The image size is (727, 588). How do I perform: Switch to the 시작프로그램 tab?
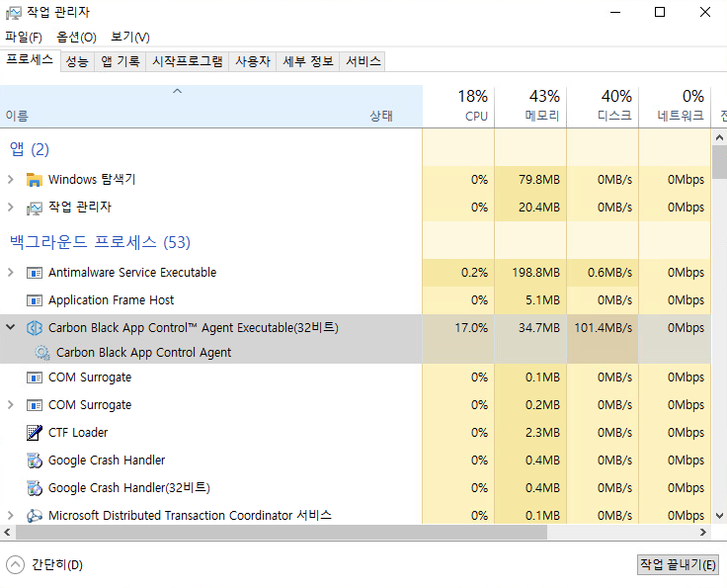tap(188, 61)
